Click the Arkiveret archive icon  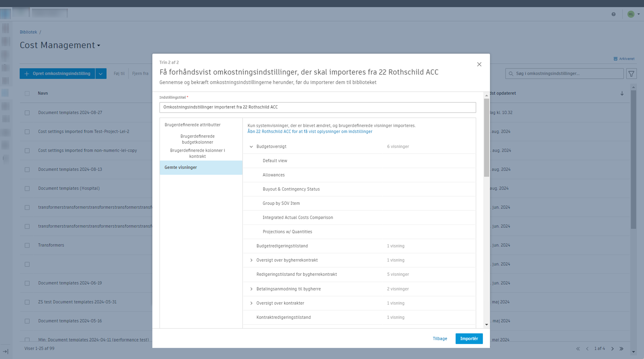[615, 59]
